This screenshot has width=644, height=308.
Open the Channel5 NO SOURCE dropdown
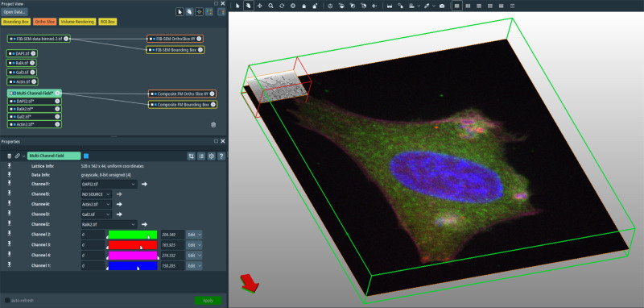(x=96, y=194)
